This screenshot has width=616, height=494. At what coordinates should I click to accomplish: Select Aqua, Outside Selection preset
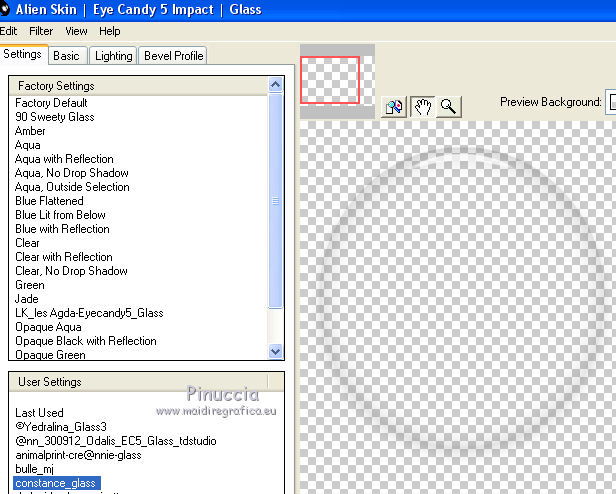coord(72,187)
